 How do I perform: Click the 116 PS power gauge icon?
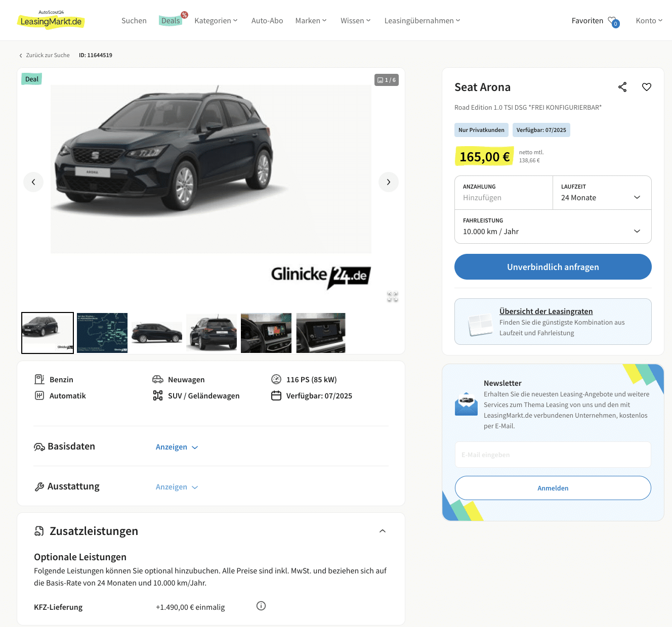276,379
